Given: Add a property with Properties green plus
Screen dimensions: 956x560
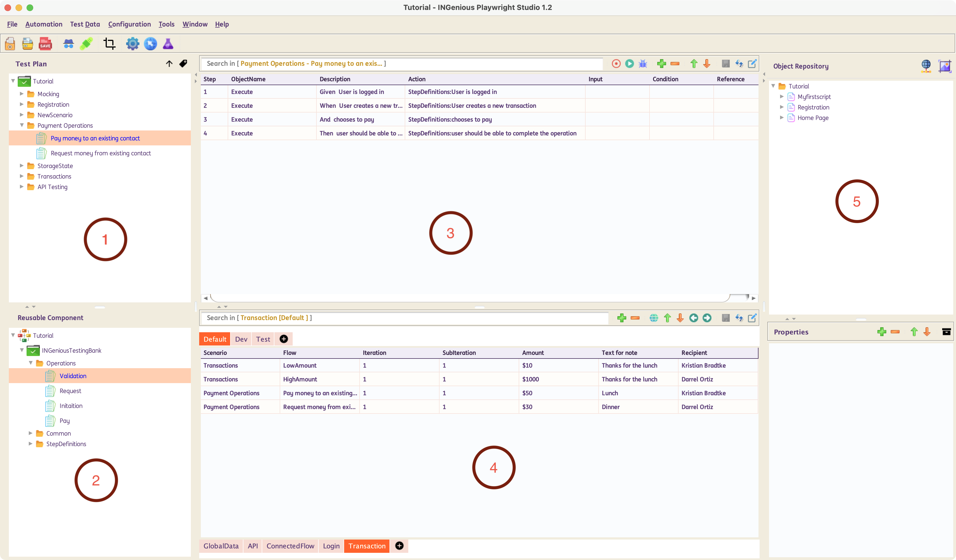Looking at the screenshot, I should pyautogui.click(x=882, y=332).
